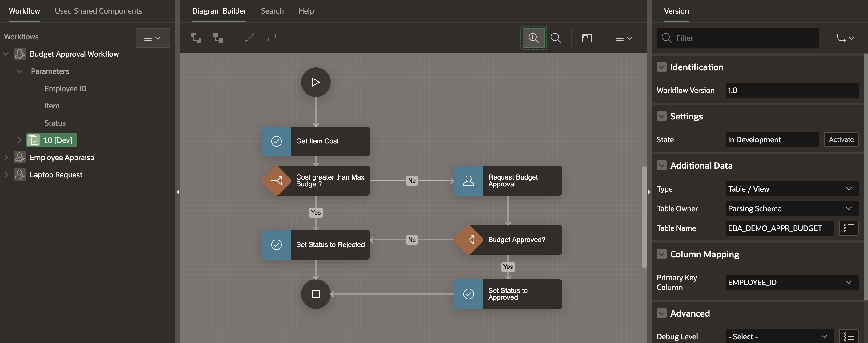Screen dimensions: 868x343
Task: Click the Zoom In magnifier icon
Action: tap(533, 38)
